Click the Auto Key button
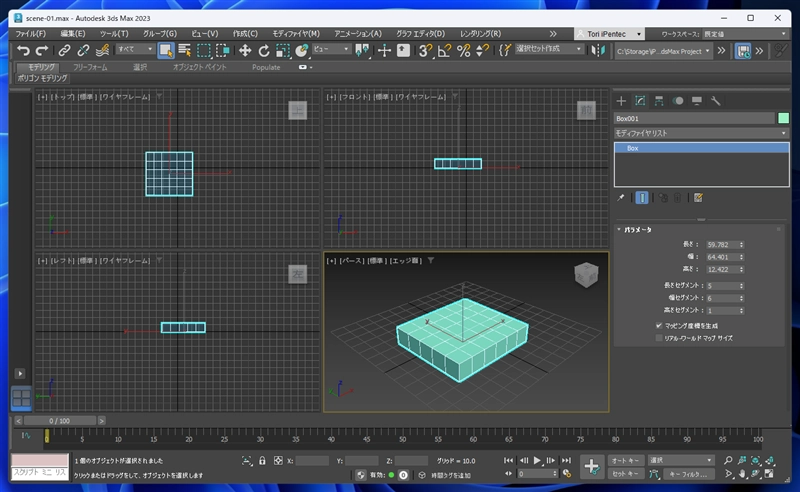Image resolution: width=800 pixels, height=492 pixels. 626,460
